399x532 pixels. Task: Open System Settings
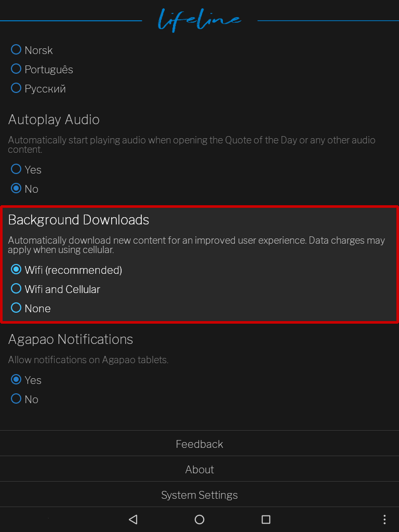click(x=199, y=495)
